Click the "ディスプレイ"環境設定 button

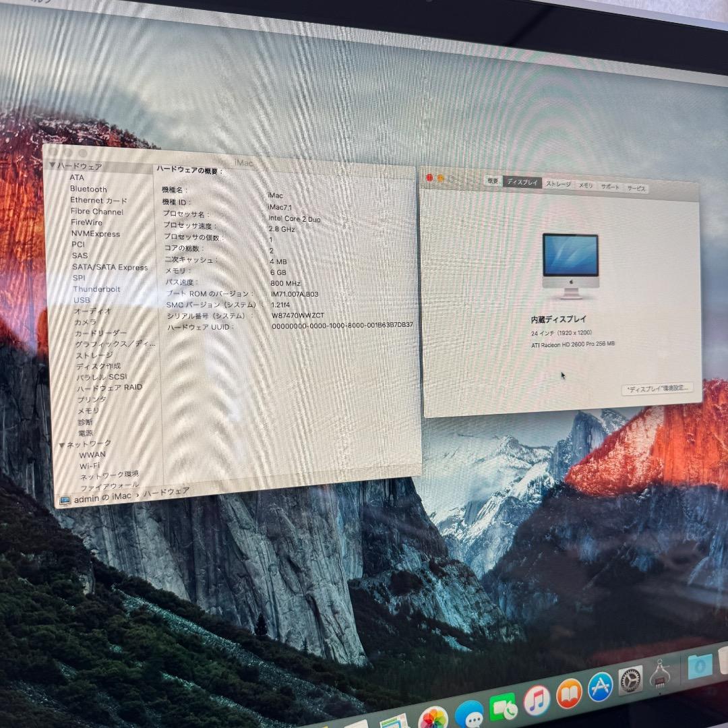tap(656, 388)
